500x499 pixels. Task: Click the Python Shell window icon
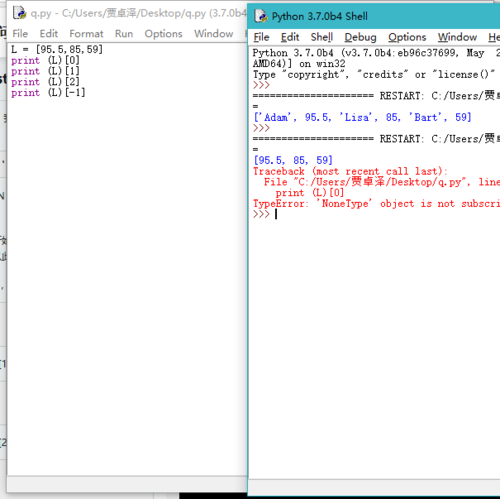[261, 16]
